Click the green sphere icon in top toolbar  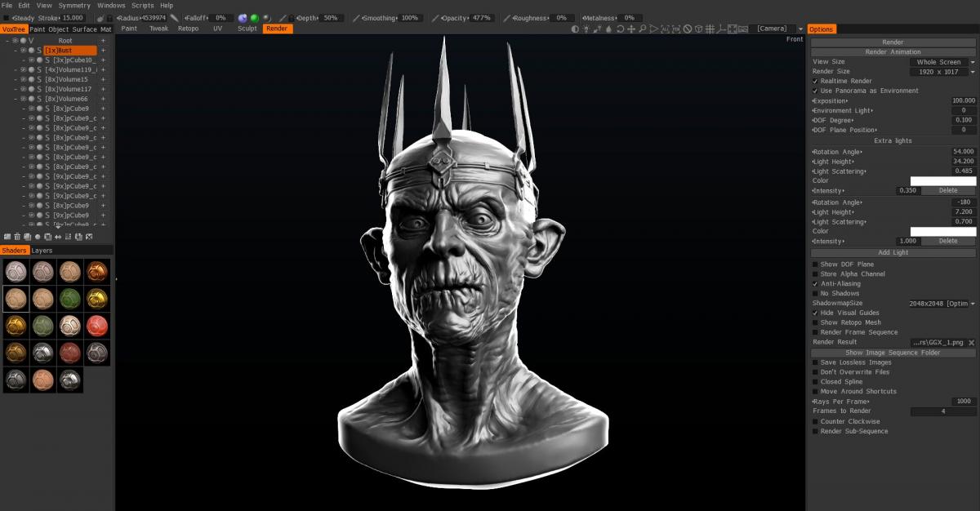point(255,18)
